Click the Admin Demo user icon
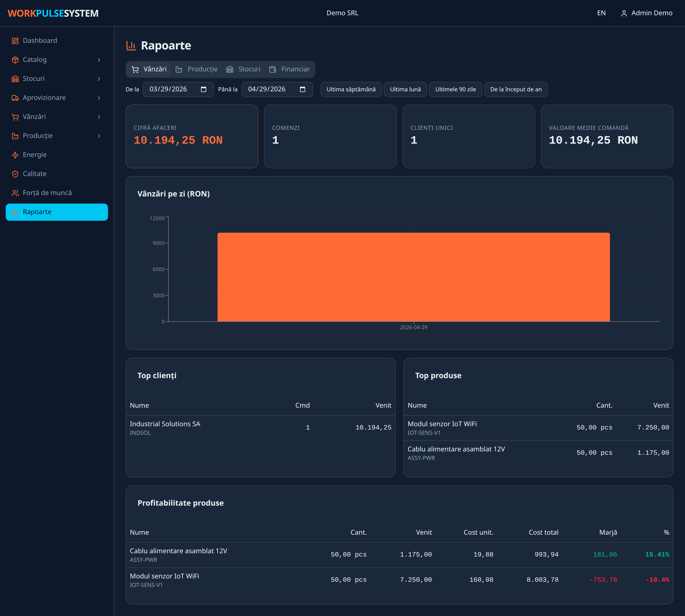Viewport: 685px width, 616px height. 624,13
